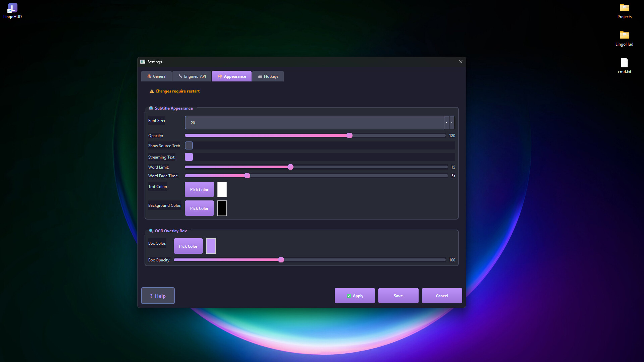Click the OCR Overlay Box magnifier icon
Image resolution: width=644 pixels, height=362 pixels.
click(x=151, y=231)
